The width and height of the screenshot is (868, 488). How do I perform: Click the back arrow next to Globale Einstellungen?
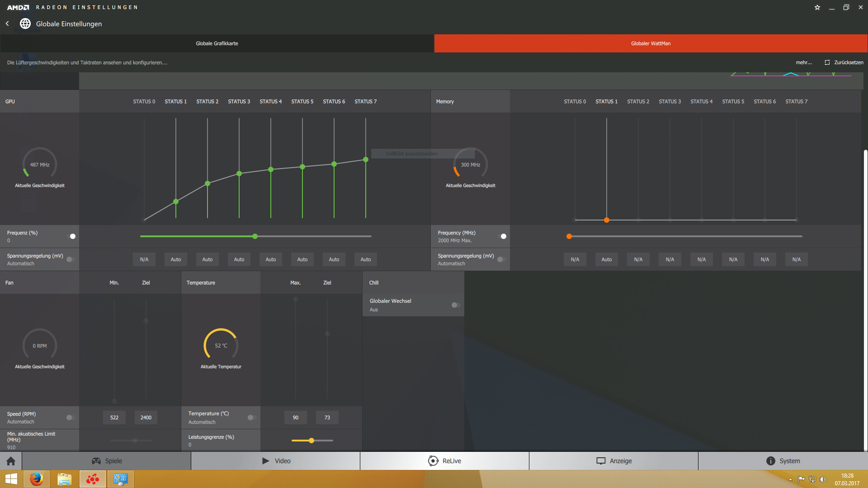tap(7, 23)
